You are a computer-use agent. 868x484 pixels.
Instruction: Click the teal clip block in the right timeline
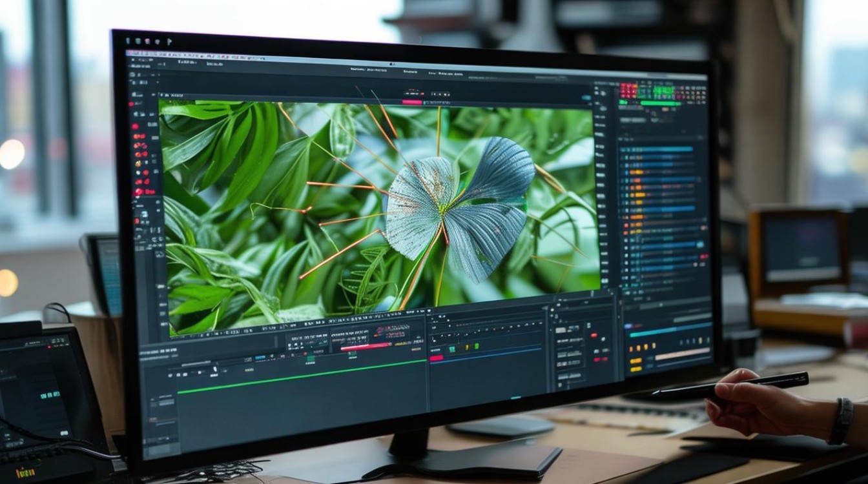pos(453,348)
